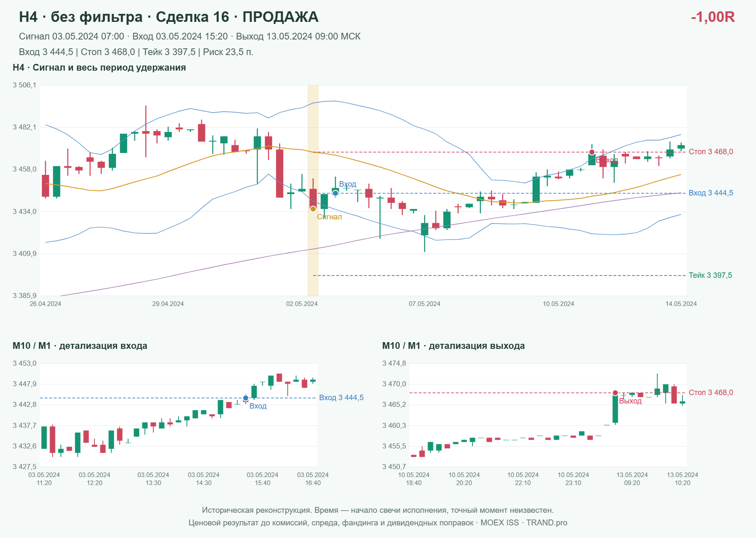Viewport: 756px width, 538px height.
Task: Click heading 'H4 · Сигнал и весь период удержания'
Action: pyautogui.click(x=99, y=68)
